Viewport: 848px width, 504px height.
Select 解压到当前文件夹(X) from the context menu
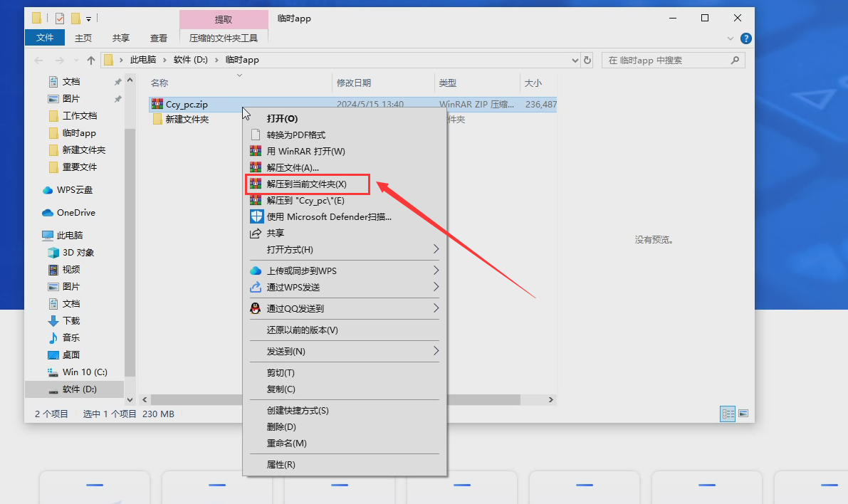[x=307, y=184]
